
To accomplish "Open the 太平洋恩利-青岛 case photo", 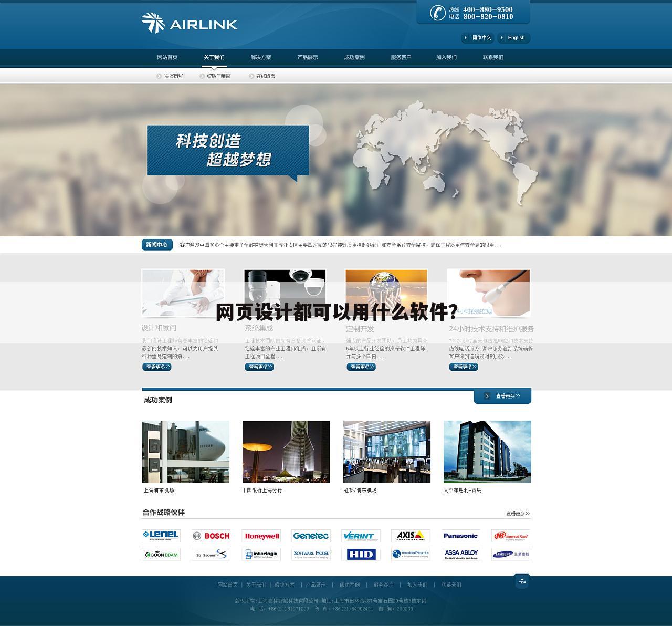I will [487, 452].
